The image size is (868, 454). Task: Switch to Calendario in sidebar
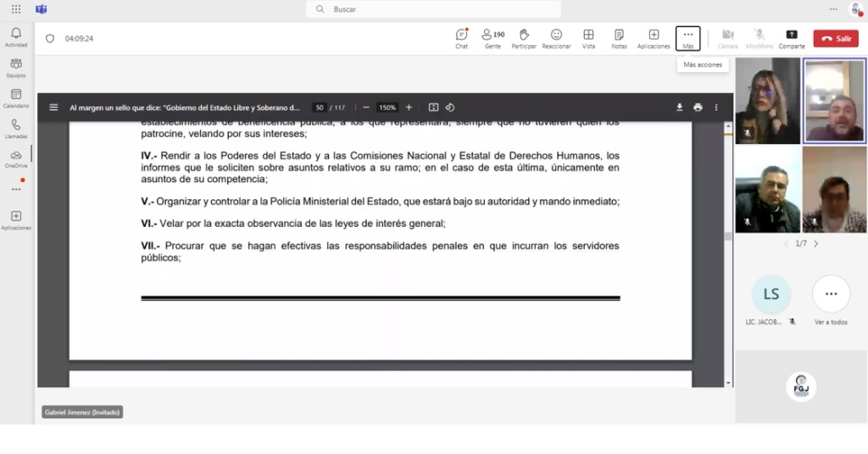[16, 98]
